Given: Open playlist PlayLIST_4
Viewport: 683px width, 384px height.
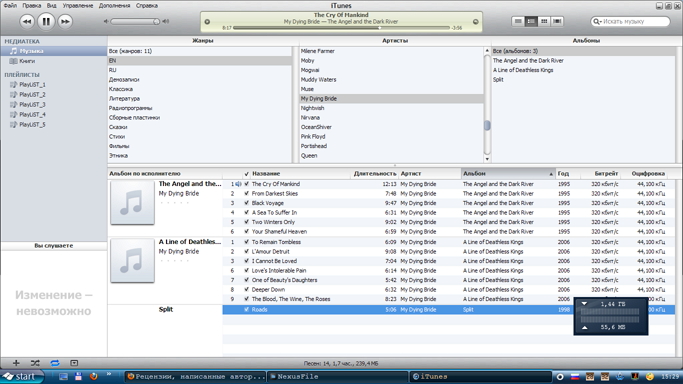Looking at the screenshot, I should click(32, 115).
